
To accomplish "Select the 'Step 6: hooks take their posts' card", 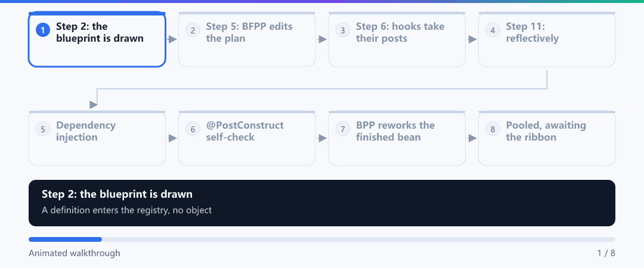I will coord(397,39).
